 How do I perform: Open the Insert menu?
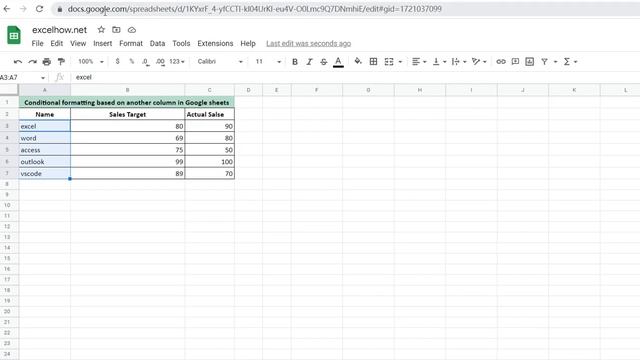tap(102, 43)
